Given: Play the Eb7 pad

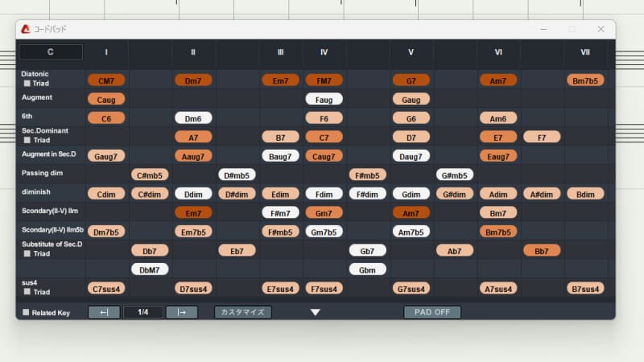Looking at the screenshot, I should 237,250.
